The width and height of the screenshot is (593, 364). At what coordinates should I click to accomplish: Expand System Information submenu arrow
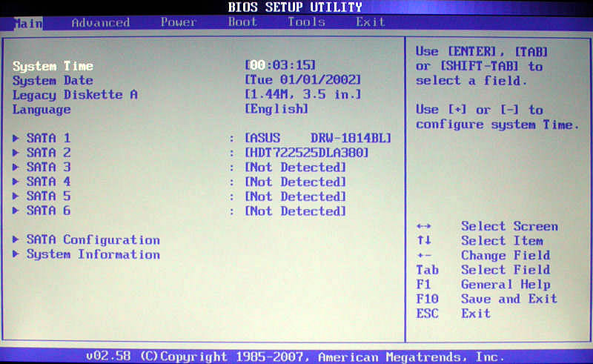[16, 254]
